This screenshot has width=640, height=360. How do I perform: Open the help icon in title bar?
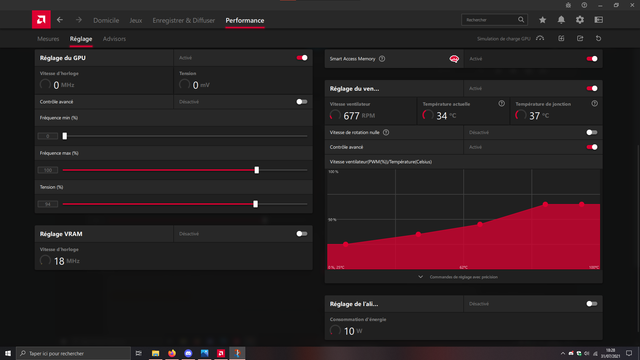(x=584, y=5)
